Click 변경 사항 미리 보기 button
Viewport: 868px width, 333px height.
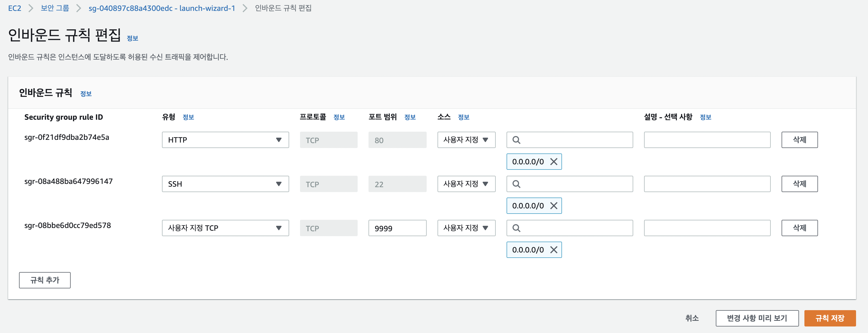click(x=757, y=318)
